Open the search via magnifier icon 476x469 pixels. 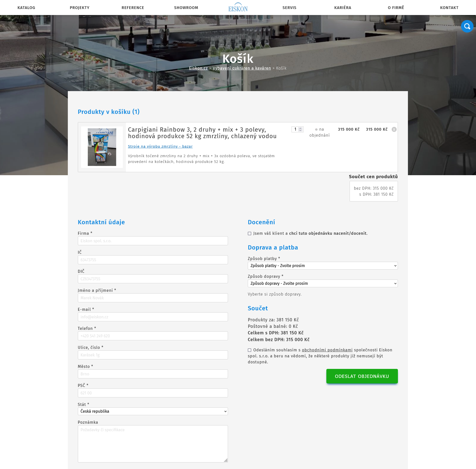(x=467, y=26)
